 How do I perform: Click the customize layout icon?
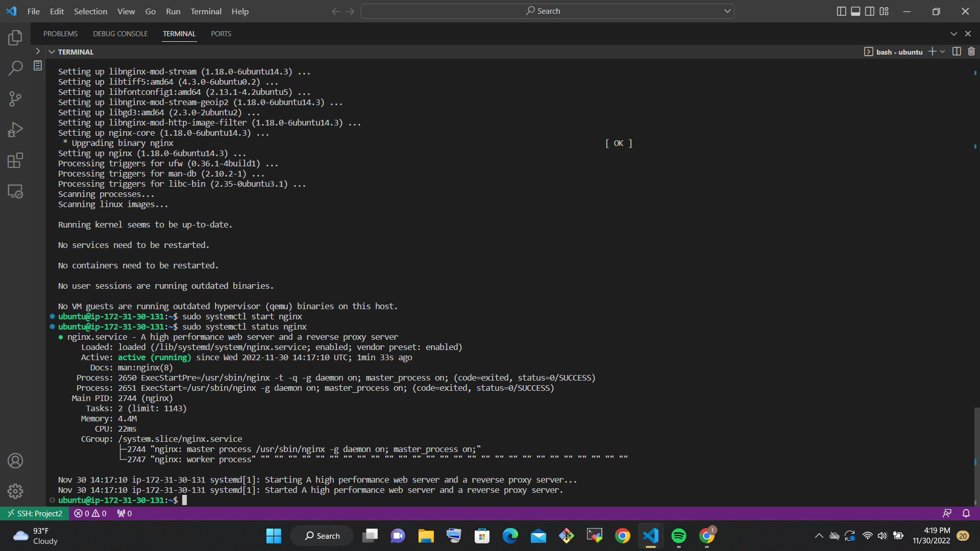(884, 11)
